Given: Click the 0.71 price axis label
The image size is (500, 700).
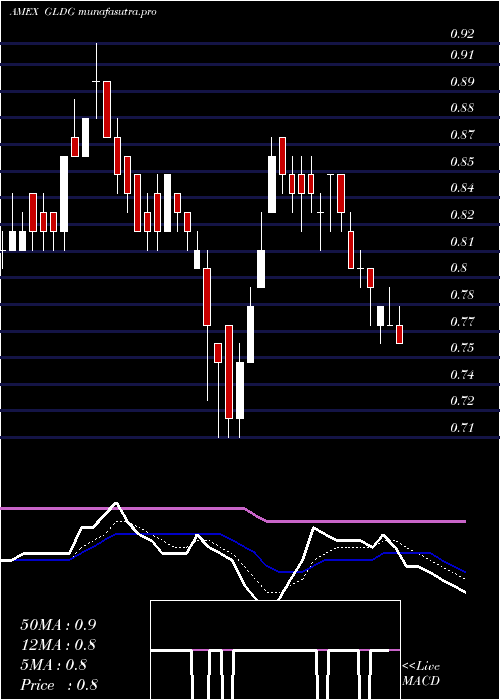Looking at the screenshot, I should point(462,428).
